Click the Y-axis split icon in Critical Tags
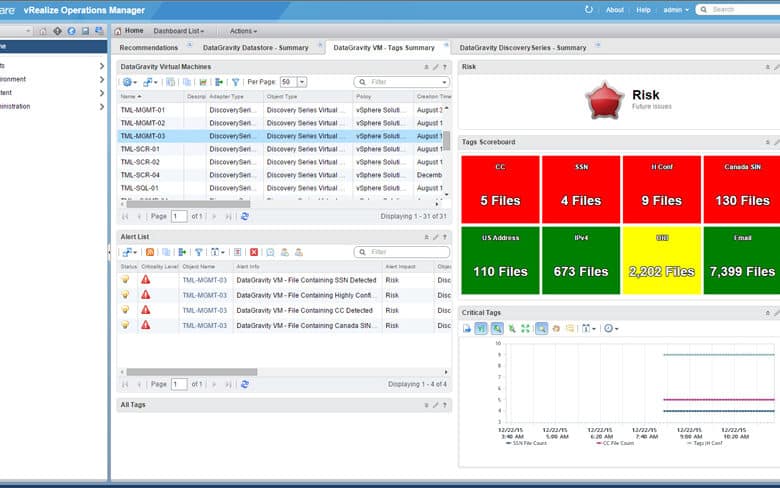 (481, 328)
